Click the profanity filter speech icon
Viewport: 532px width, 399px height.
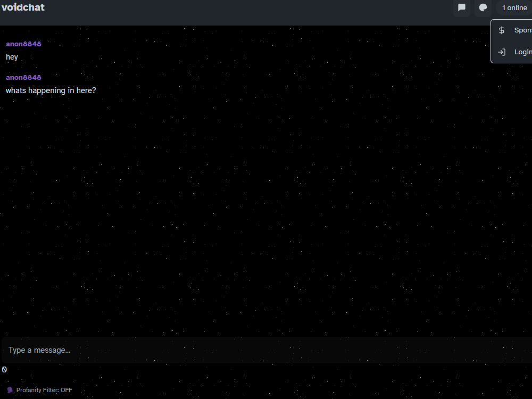tap(10, 390)
